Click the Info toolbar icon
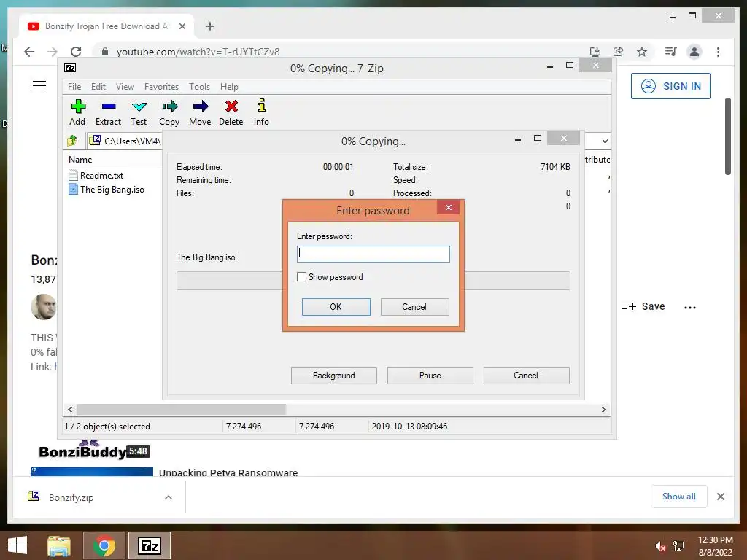This screenshot has height=560, width=747. tap(261, 112)
